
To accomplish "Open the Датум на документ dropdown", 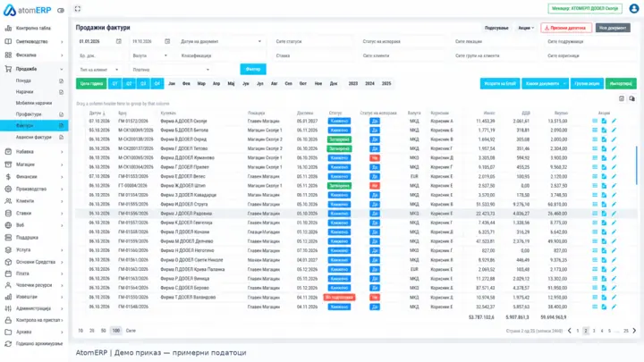I will pos(221,41).
